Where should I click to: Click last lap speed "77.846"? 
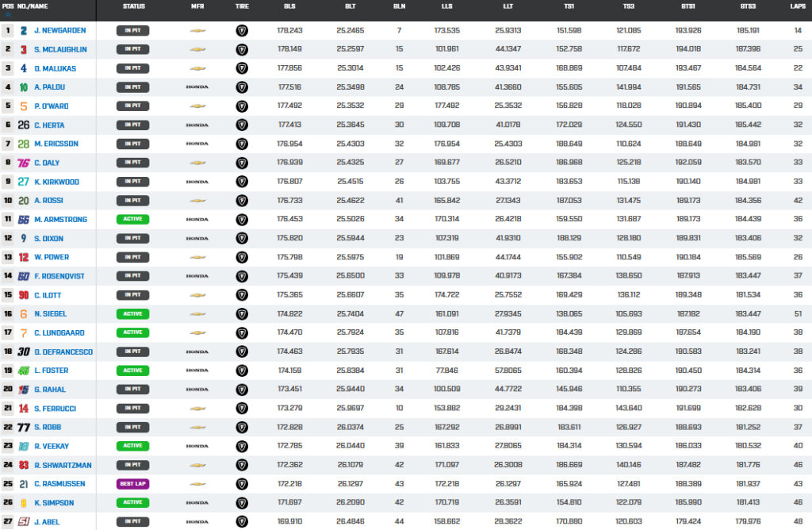447,371
